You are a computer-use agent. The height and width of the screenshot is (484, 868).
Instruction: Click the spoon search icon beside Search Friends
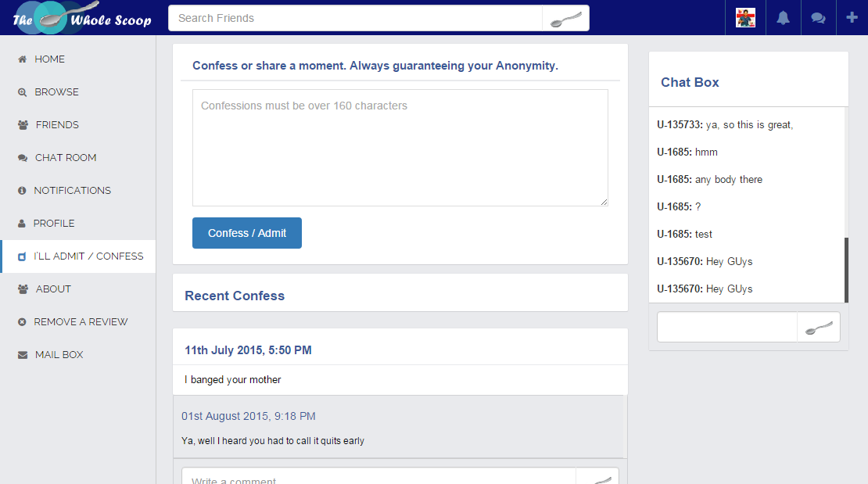[x=565, y=19]
